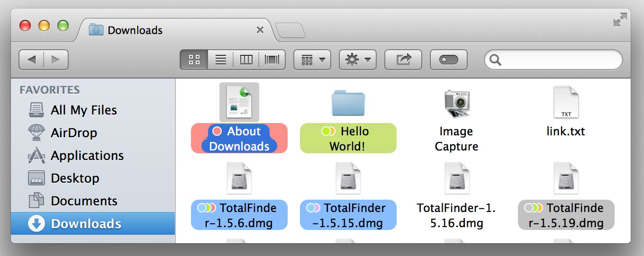The height and width of the screenshot is (256, 644).
Task: Open the gear Action menu
Action: pyautogui.click(x=358, y=60)
